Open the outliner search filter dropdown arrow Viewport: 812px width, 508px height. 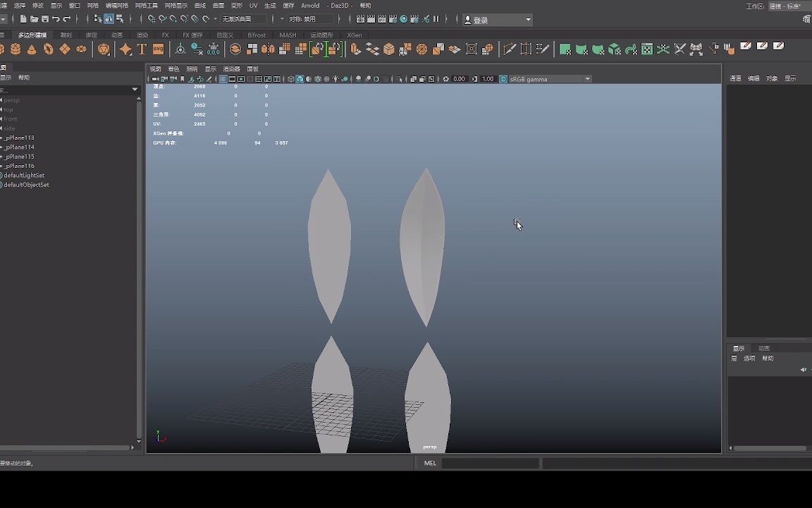[135, 90]
